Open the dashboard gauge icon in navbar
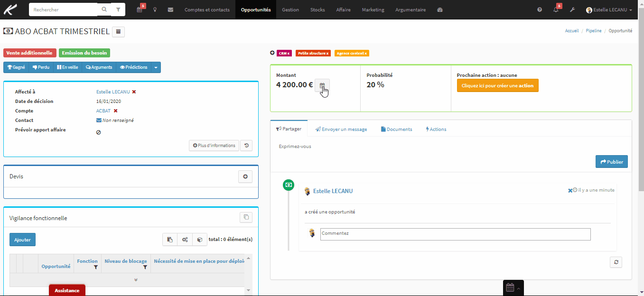The height and width of the screenshot is (296, 644). coord(440,9)
